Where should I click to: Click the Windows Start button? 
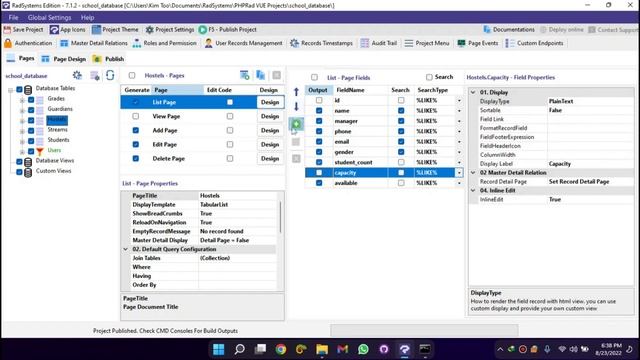219,349
